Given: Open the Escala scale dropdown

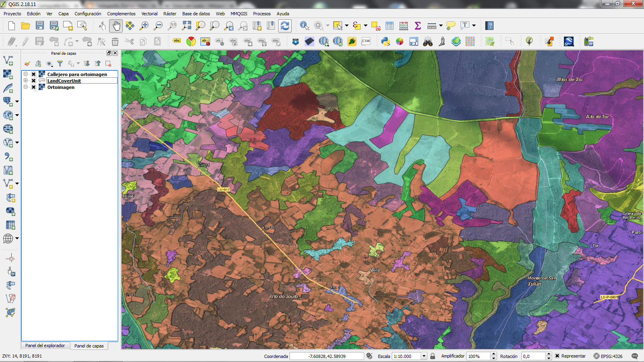Looking at the screenshot, I should tap(424, 356).
